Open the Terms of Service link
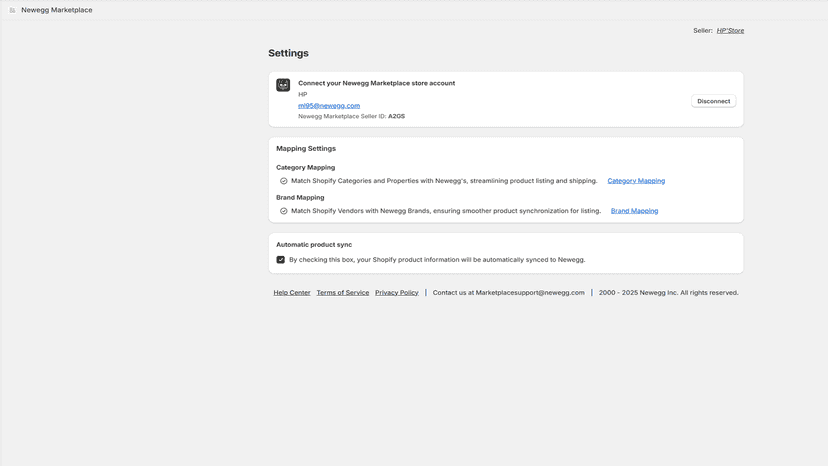 (343, 293)
